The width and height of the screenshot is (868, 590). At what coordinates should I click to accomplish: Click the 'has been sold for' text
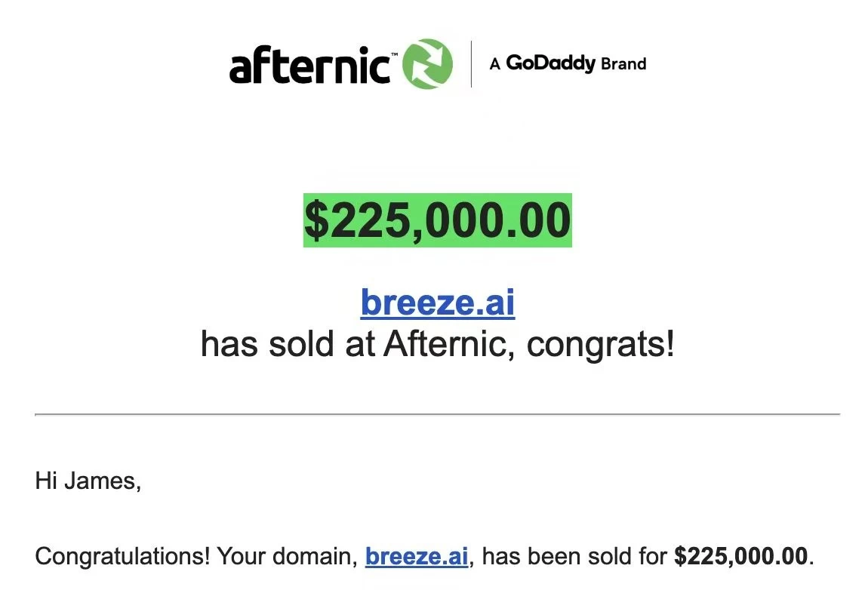point(574,556)
